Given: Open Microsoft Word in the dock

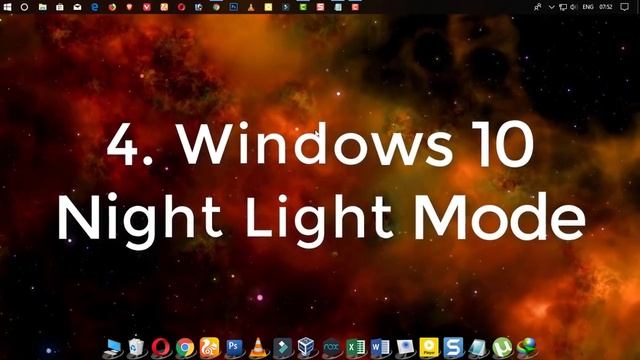Looking at the screenshot, I should pyautogui.click(x=380, y=348).
